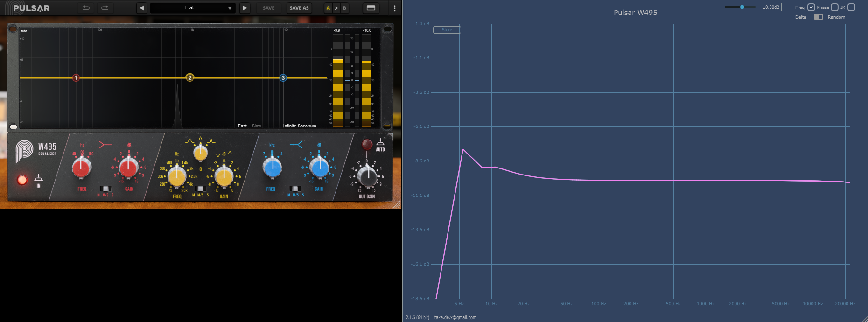Screen dimensions: 868x322
Task: Click the yellow mid-band GAIN knob
Action: [224, 176]
